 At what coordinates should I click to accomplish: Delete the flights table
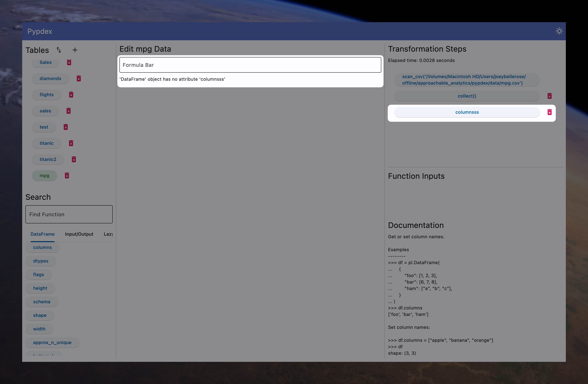[71, 95]
